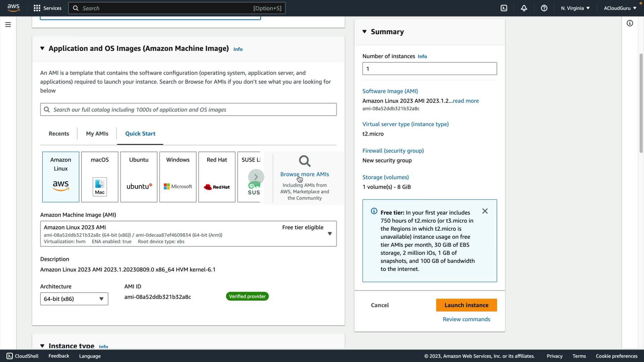Collapse the Application and OS Images section
The height and width of the screenshot is (362, 644).
pos(42,48)
